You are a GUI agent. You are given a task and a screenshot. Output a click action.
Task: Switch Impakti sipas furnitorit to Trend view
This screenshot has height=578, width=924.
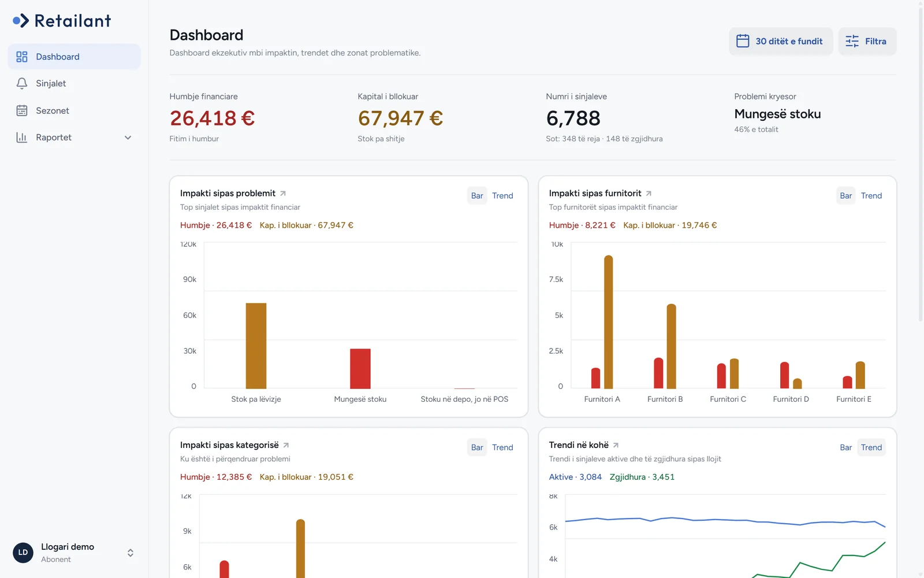point(871,196)
